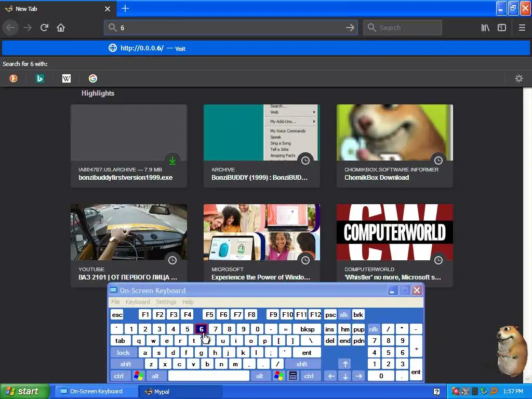Toggle the right shft key
The height and width of the screenshot is (399, 532).
[302, 364]
